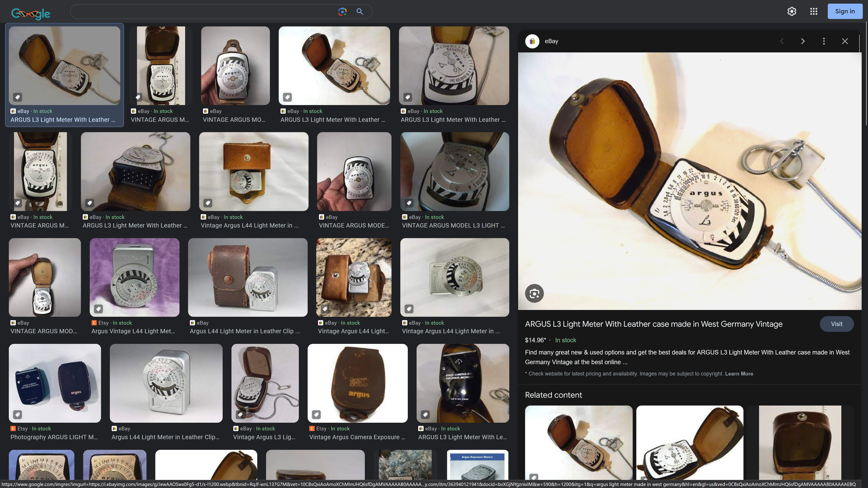Screen dimensions: 868x488
Task: Click product tag icon on Argus leather case thumbnail
Action: pyautogui.click(x=316, y=415)
